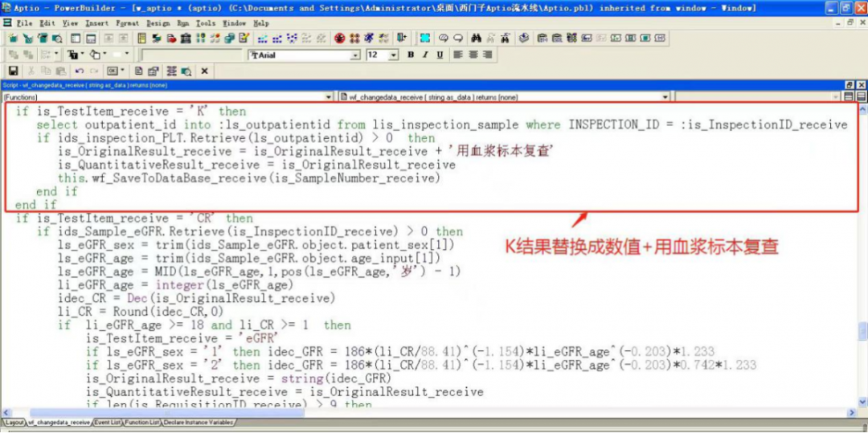
Task: Toggle right text alignment
Action: tap(487, 55)
